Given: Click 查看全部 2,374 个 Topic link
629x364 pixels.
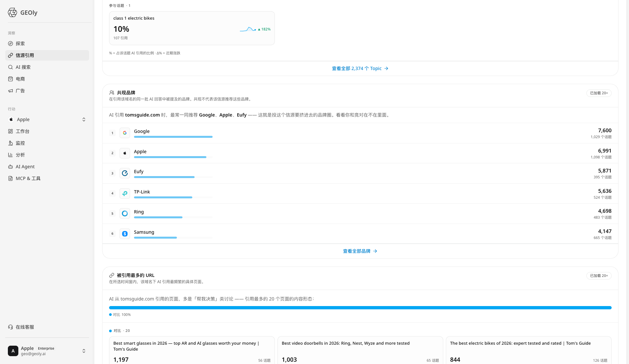Looking at the screenshot, I should click(360, 68).
